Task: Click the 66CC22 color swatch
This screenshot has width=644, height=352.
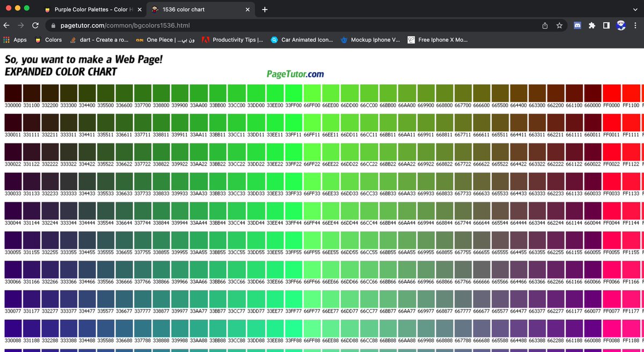Action: 368,151
